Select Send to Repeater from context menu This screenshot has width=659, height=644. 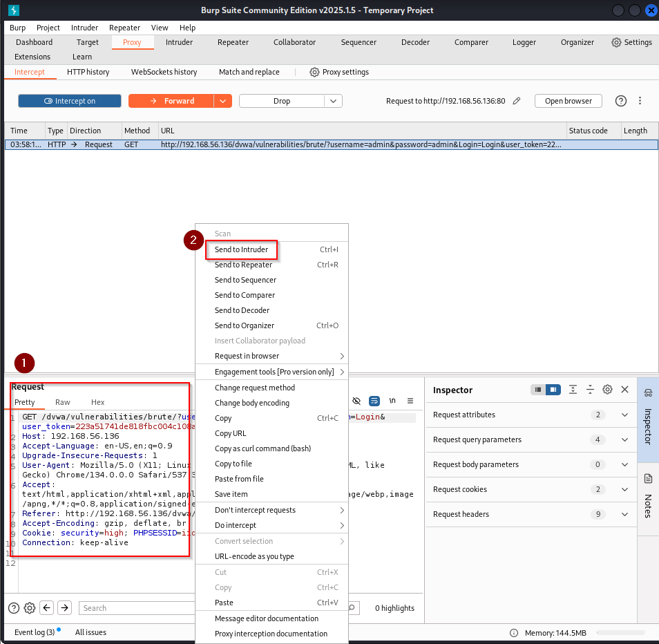tap(272, 265)
